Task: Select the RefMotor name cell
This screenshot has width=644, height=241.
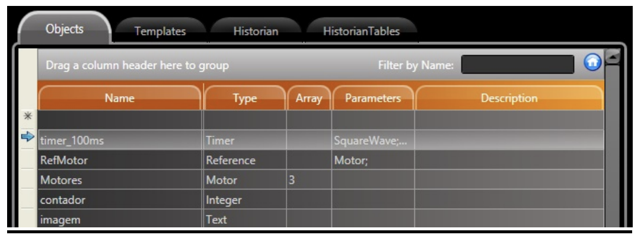Action: point(120,160)
